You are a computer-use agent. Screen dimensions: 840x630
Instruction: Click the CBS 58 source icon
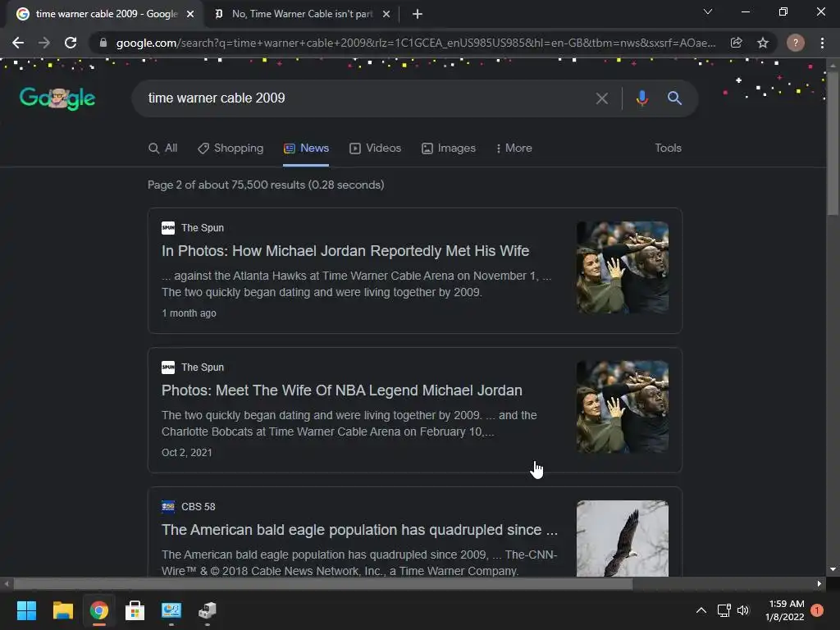click(x=168, y=506)
